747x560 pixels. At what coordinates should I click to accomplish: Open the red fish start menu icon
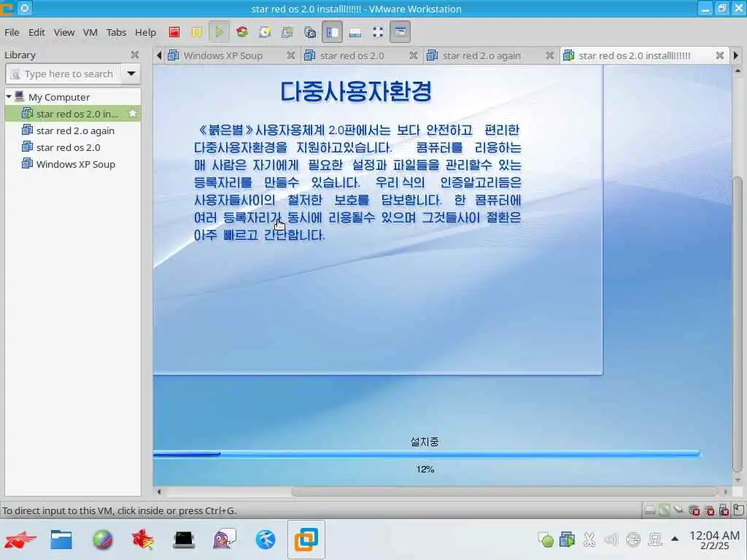coord(20,540)
